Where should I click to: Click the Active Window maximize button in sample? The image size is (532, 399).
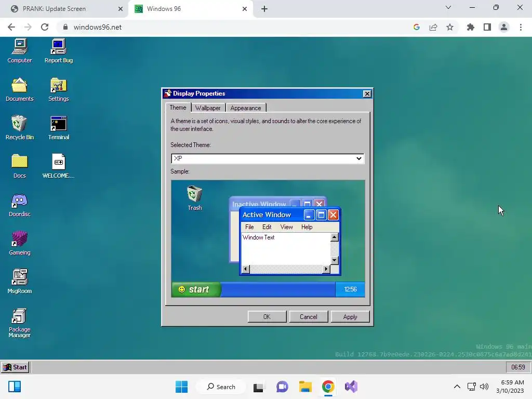tap(321, 215)
